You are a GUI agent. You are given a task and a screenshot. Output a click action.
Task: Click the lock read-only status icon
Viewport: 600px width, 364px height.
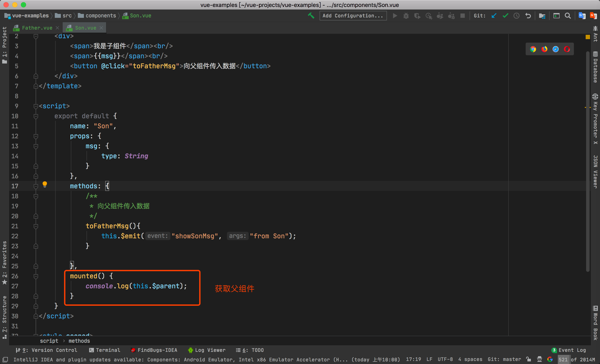[x=529, y=359]
